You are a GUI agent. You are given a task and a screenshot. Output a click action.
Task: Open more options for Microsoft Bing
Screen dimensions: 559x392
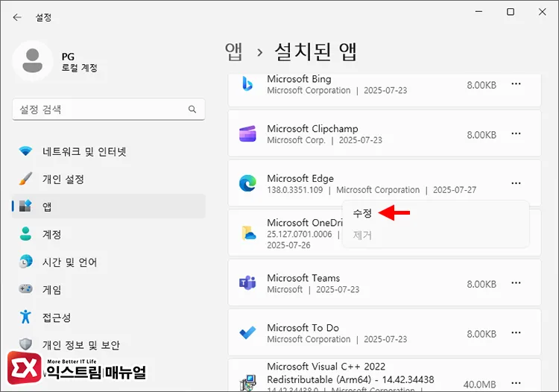click(516, 84)
